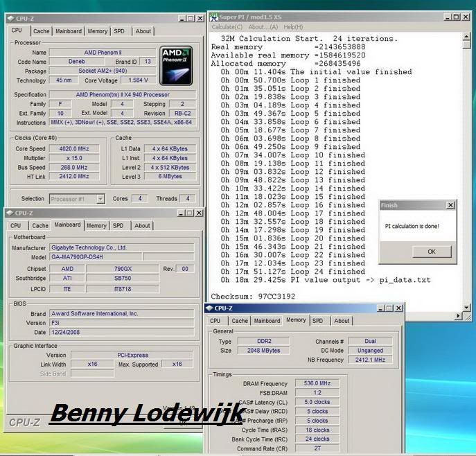Open the About...(A) menu in Super PI
476x456 pixels.
tap(263, 27)
